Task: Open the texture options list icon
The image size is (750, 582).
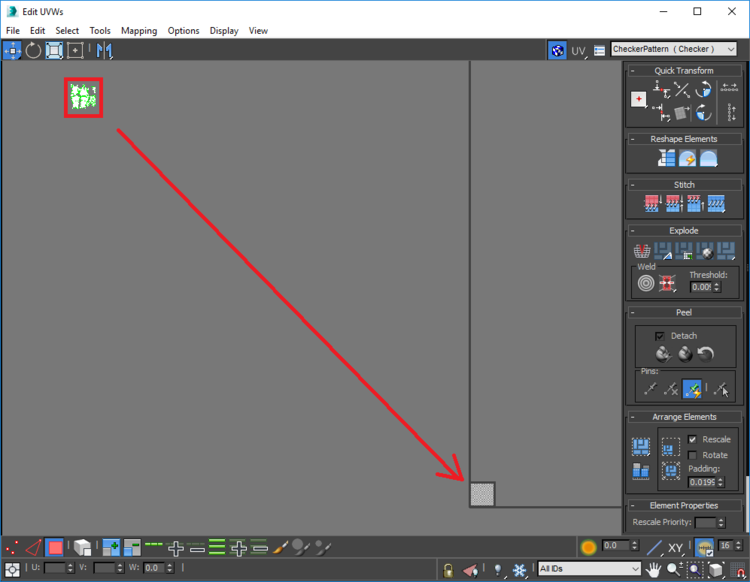Action: coord(599,50)
